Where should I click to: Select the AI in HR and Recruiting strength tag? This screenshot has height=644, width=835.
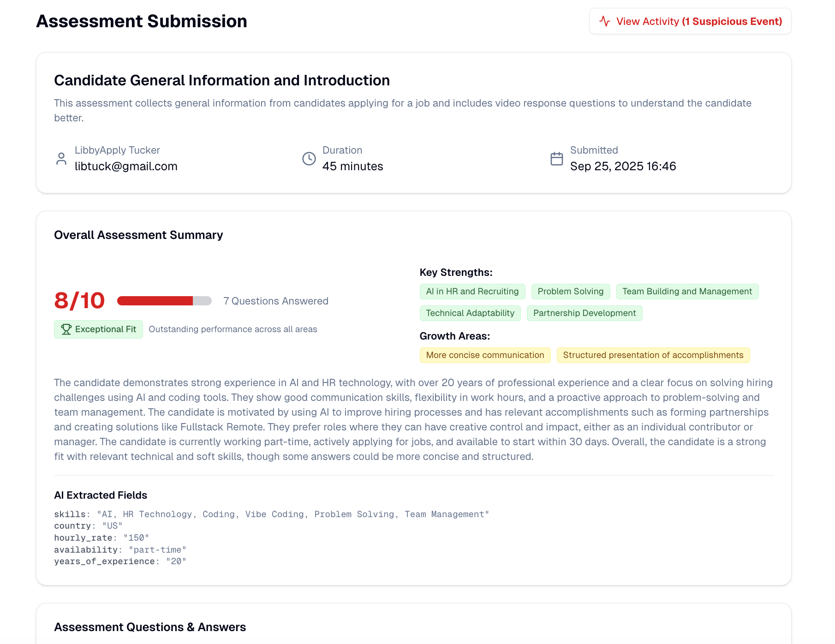pyautogui.click(x=471, y=291)
